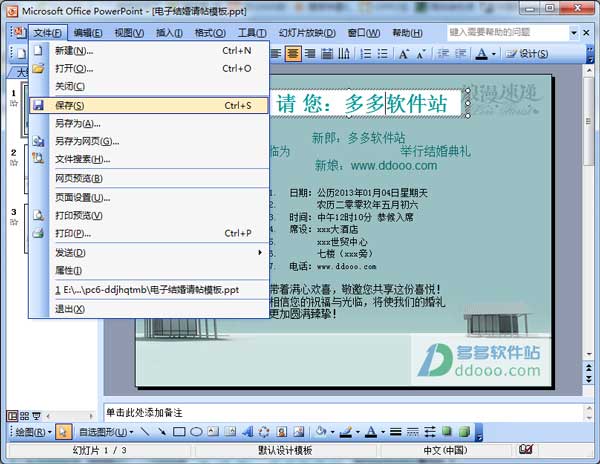The height and width of the screenshot is (464, 600).
Task: Expand the fill color dropdown arrow
Action: coord(333,432)
